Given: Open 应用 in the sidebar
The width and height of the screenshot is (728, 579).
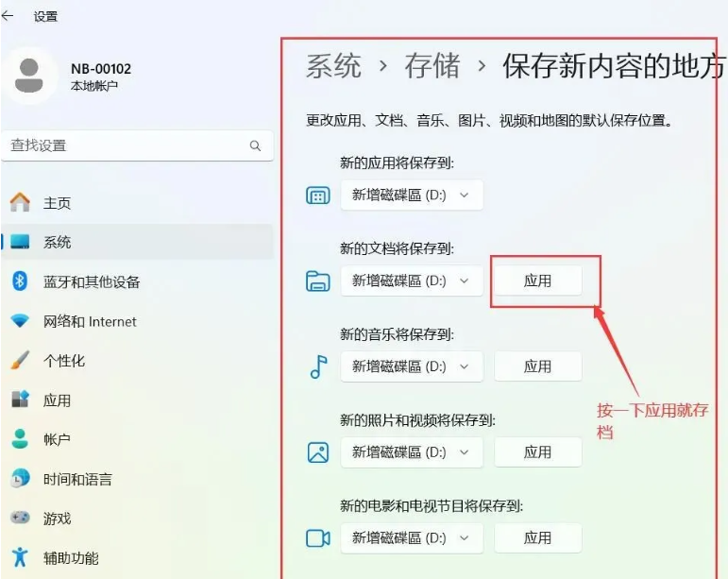Looking at the screenshot, I should click(x=138, y=400).
